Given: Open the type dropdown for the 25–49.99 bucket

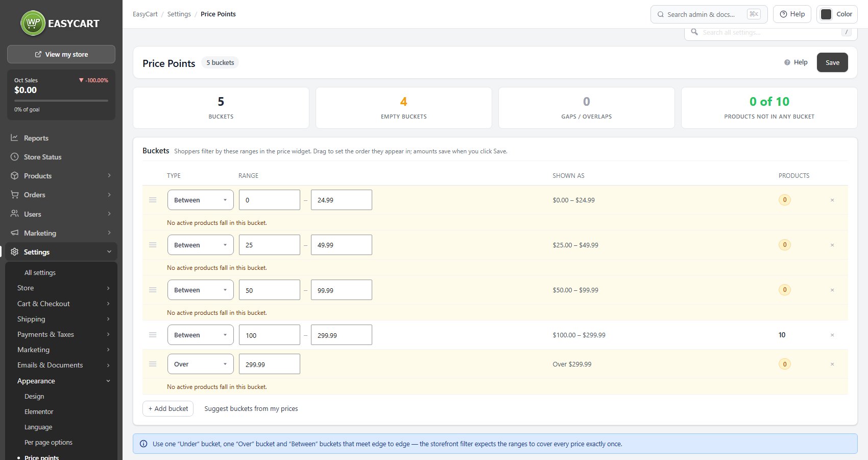Looking at the screenshot, I should click(201, 245).
